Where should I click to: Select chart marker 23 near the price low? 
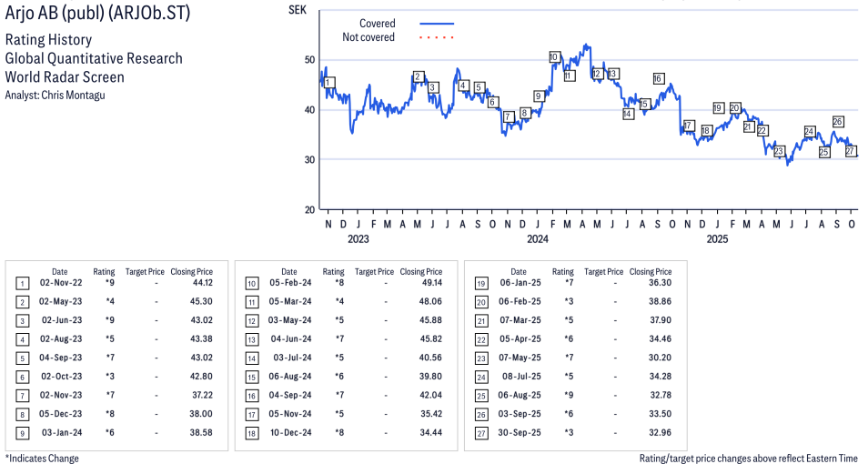click(779, 151)
